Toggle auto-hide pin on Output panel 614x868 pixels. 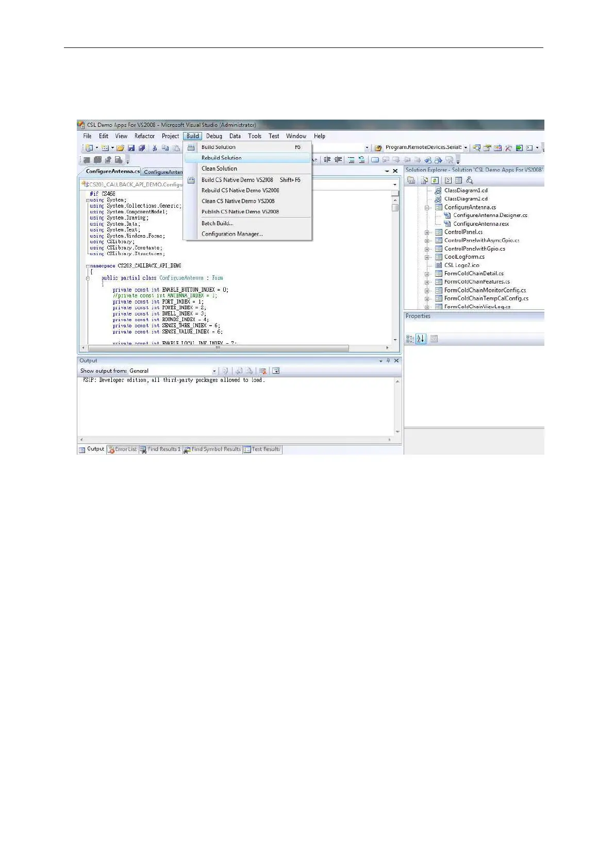(x=388, y=361)
